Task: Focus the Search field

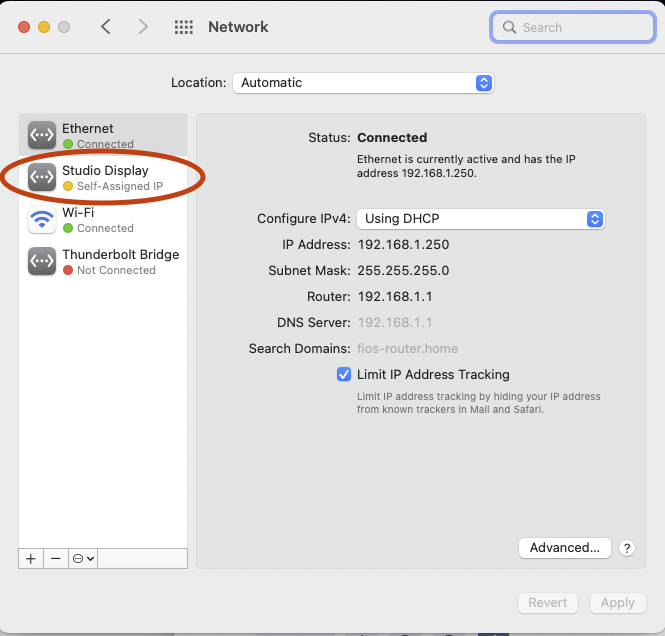Action: coord(573,28)
